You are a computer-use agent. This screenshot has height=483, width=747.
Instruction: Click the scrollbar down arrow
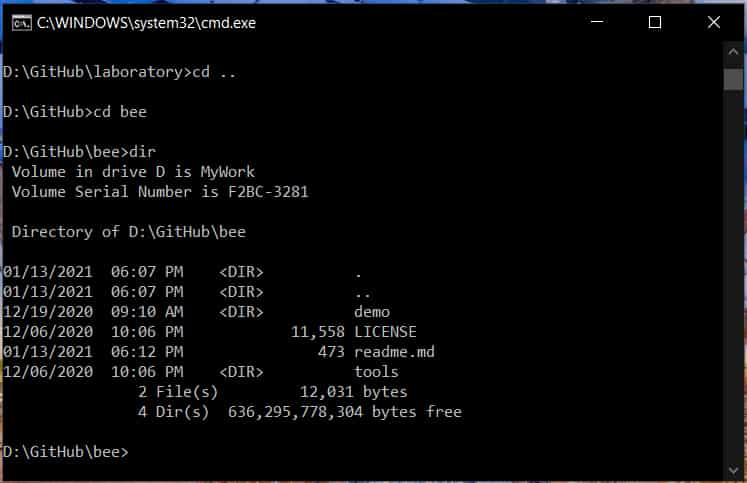pyautogui.click(x=734, y=469)
